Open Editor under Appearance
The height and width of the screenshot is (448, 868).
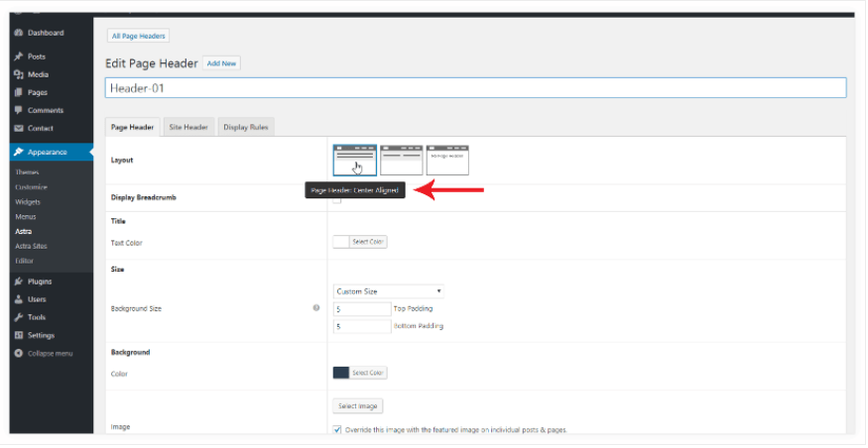point(25,261)
